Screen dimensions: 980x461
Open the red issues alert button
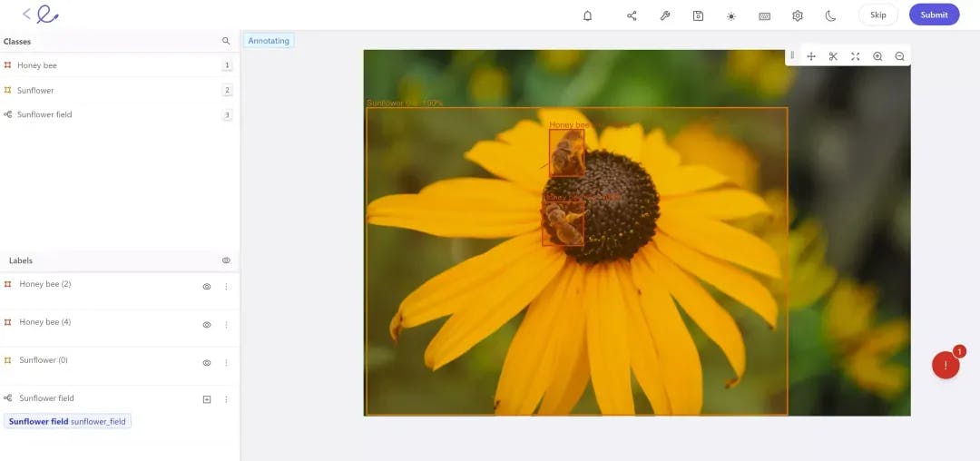(x=946, y=365)
